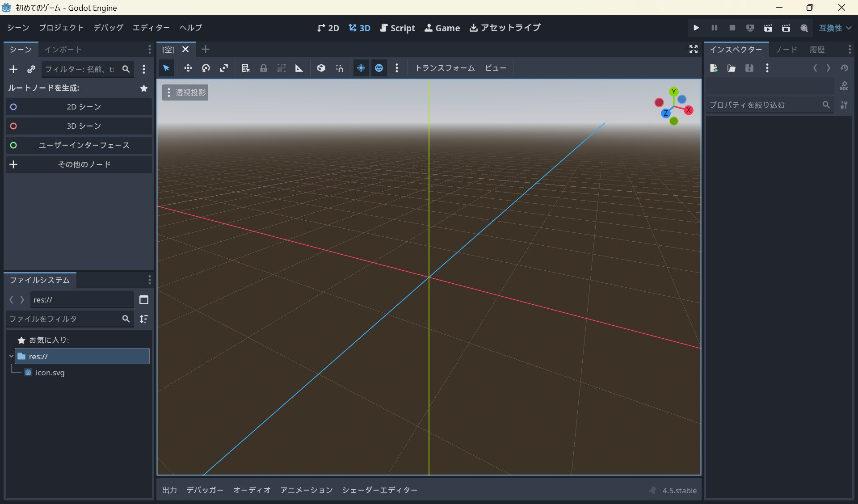Open the エディター menu
Viewport: 858px width, 504px height.
(151, 28)
